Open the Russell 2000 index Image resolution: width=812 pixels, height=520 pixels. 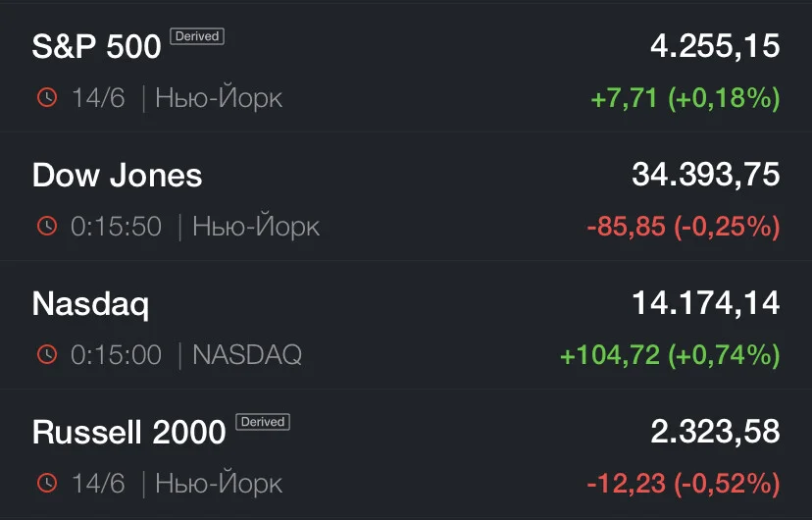(406, 453)
